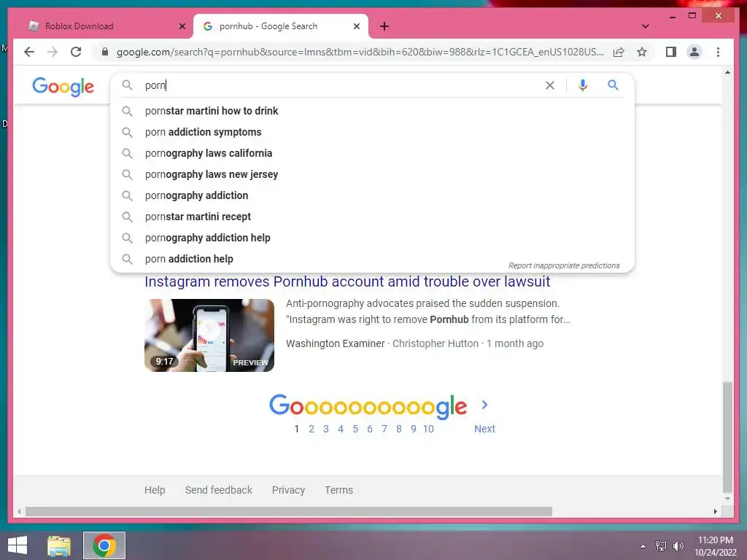Click the Next results link
747x560 pixels.
(x=484, y=429)
